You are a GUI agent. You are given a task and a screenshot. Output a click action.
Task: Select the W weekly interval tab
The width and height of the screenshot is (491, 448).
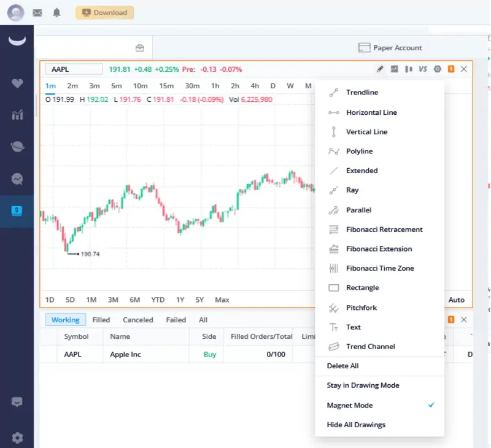point(290,86)
